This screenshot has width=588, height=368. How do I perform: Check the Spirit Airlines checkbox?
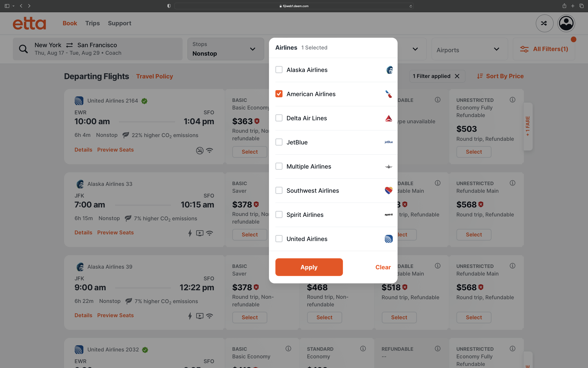pyautogui.click(x=279, y=214)
